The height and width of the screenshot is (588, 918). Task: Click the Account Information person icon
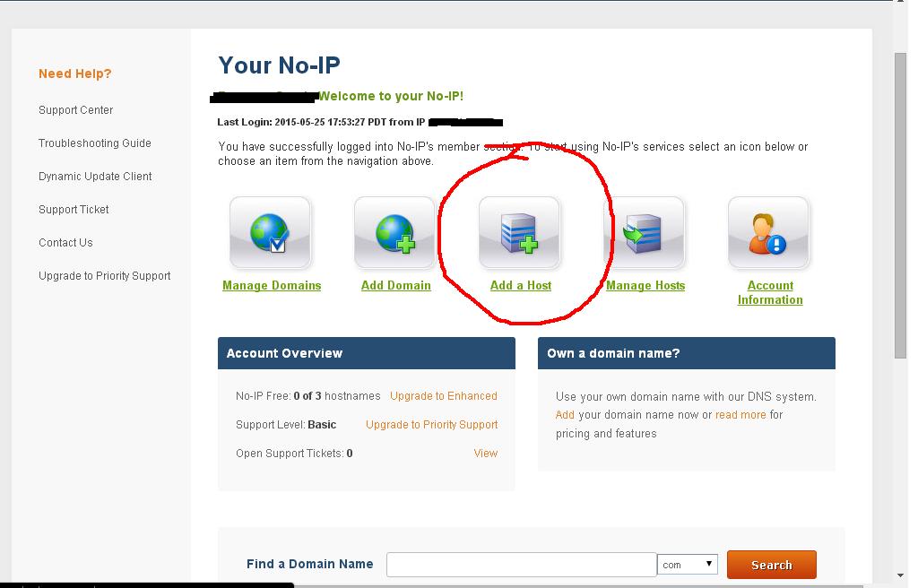pos(768,232)
